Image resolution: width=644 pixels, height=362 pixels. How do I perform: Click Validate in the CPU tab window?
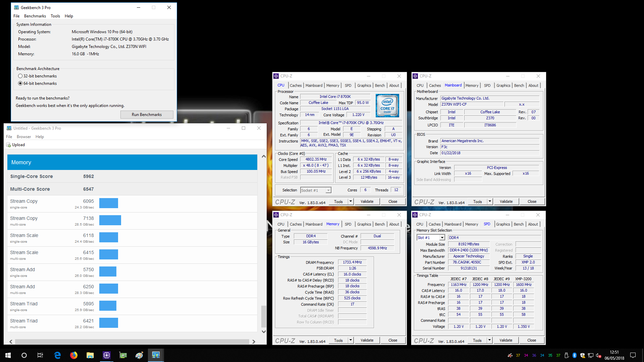367,201
